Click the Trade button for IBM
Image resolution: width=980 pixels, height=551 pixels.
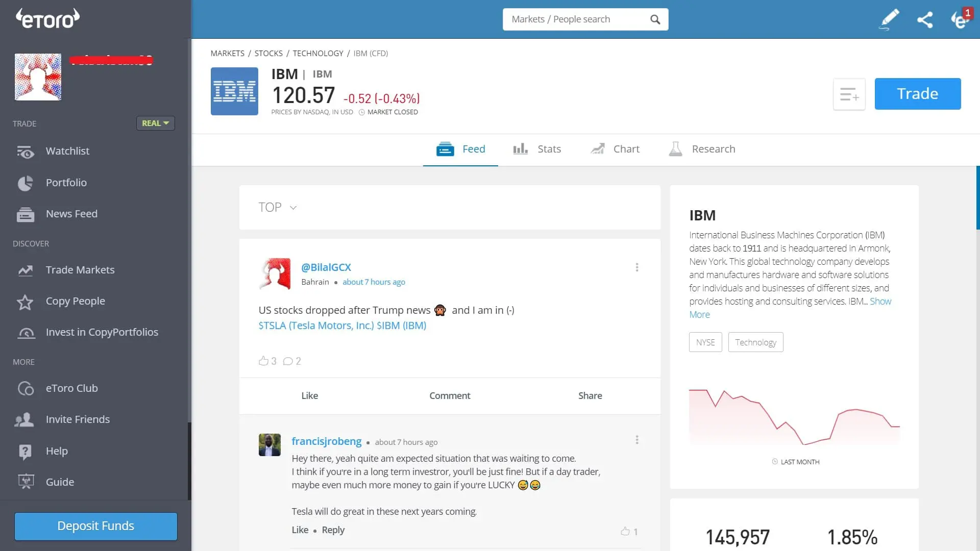917,93
